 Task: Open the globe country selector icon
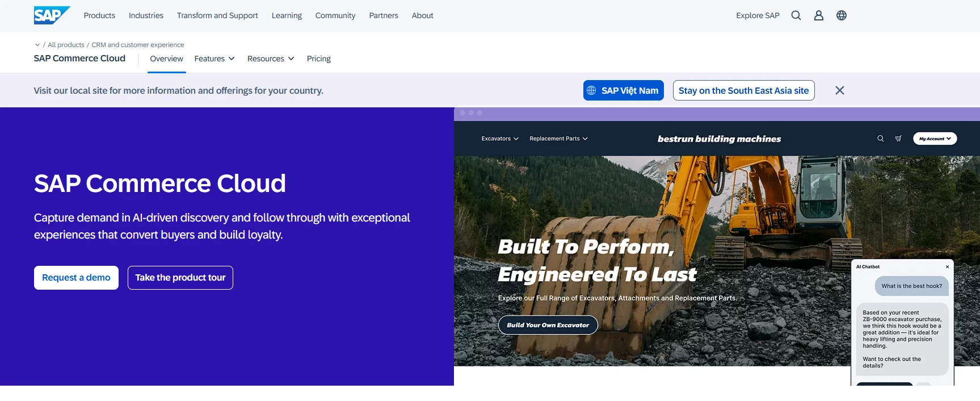pos(842,15)
